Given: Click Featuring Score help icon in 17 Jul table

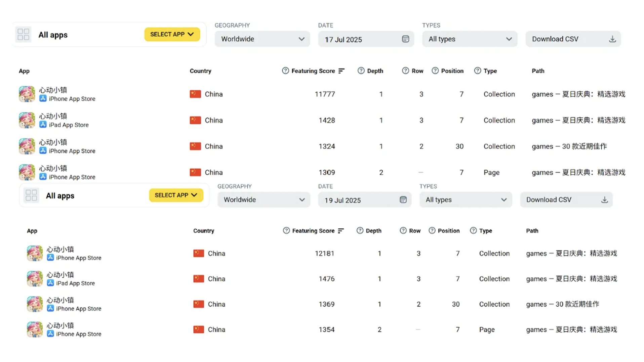Looking at the screenshot, I should [285, 71].
